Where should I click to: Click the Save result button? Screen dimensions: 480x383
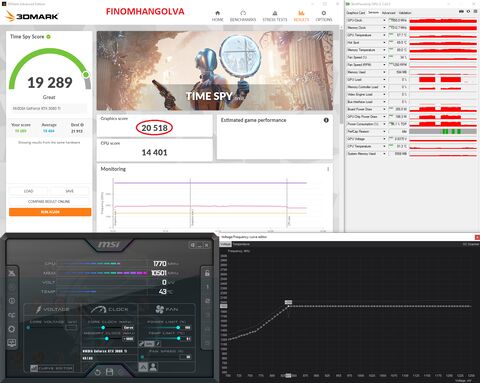click(x=69, y=191)
